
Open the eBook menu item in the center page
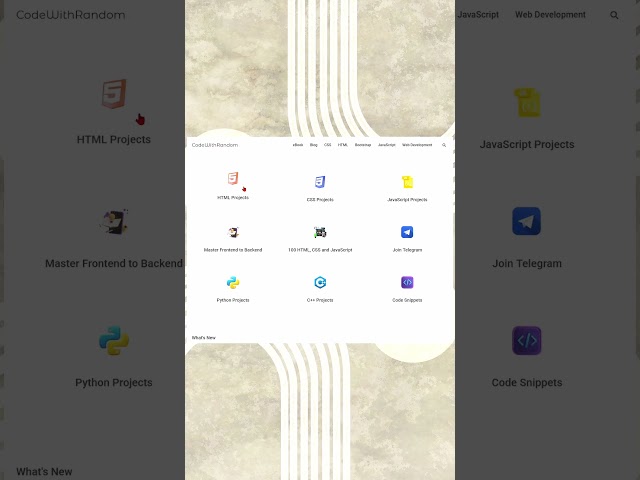[x=298, y=145]
